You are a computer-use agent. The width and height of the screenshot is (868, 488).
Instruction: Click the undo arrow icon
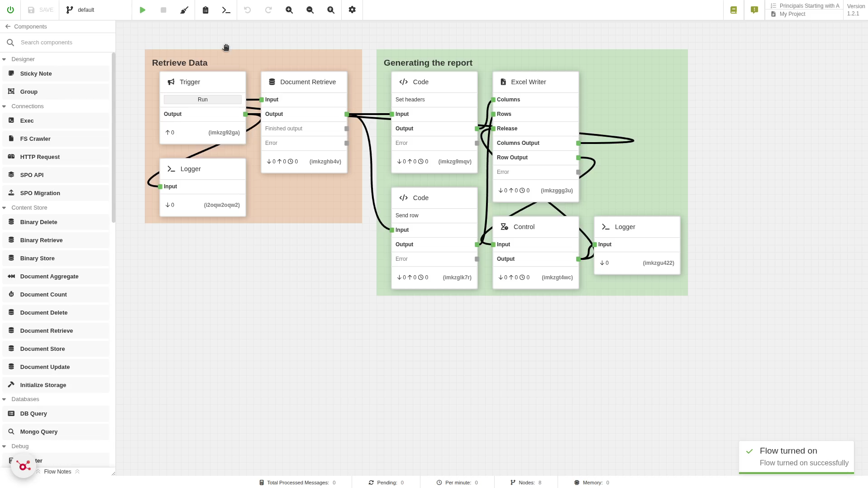tap(247, 10)
